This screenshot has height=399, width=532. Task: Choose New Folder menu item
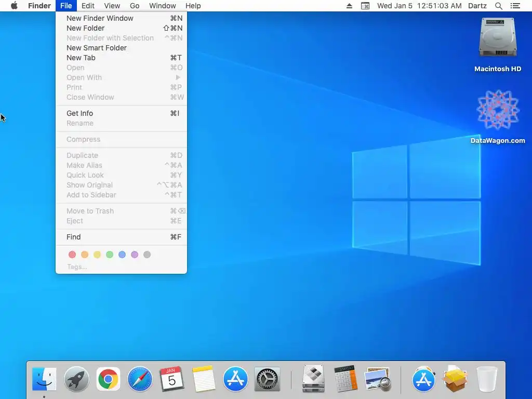click(x=121, y=28)
